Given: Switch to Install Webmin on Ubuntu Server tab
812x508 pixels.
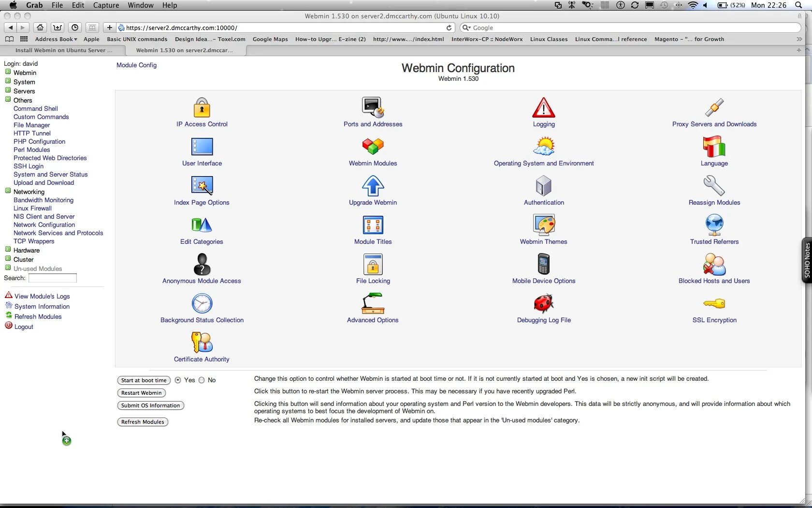Looking at the screenshot, I should (x=63, y=50).
